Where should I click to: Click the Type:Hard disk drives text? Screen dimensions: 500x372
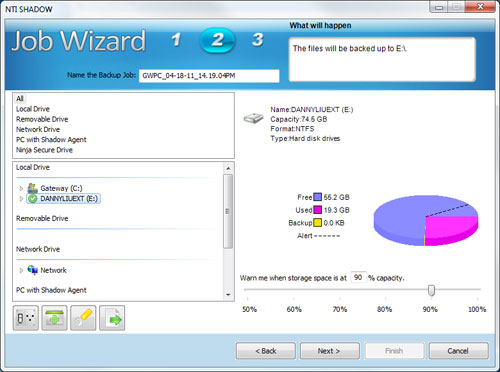point(305,139)
